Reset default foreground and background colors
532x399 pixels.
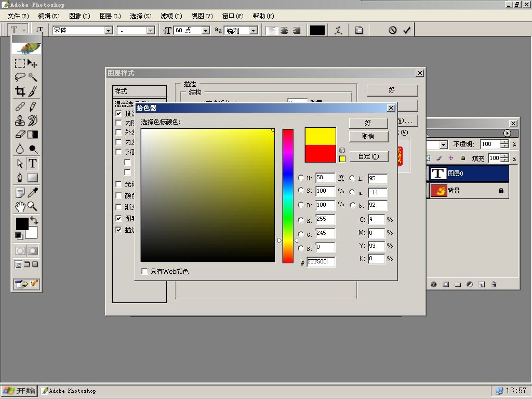point(19,235)
